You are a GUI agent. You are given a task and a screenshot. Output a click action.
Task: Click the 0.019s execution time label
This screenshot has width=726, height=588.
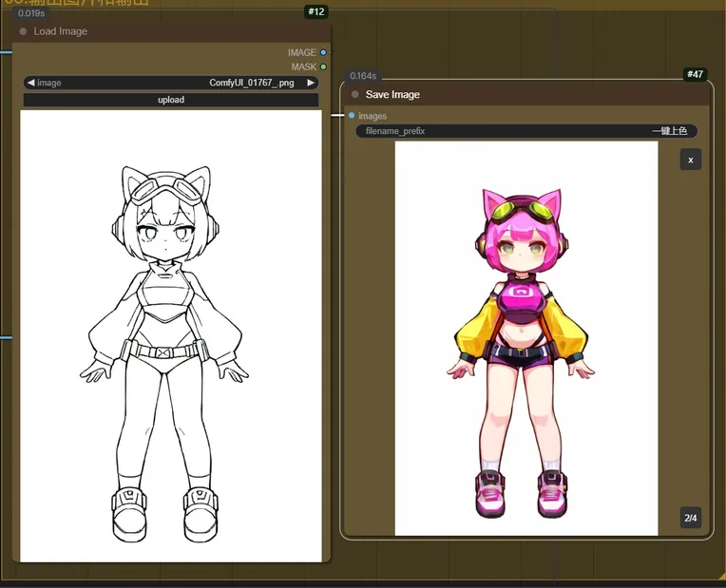pos(31,13)
